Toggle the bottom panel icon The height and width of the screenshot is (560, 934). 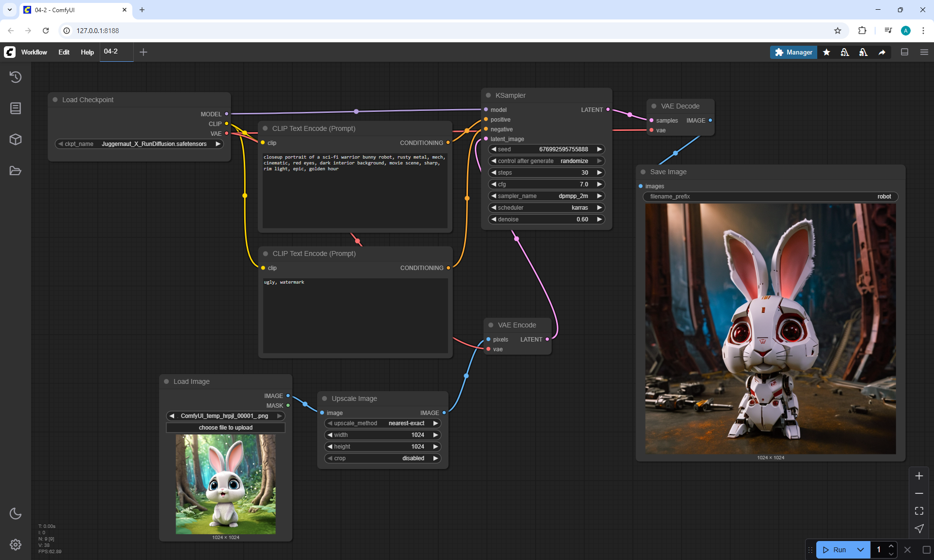[x=904, y=52]
